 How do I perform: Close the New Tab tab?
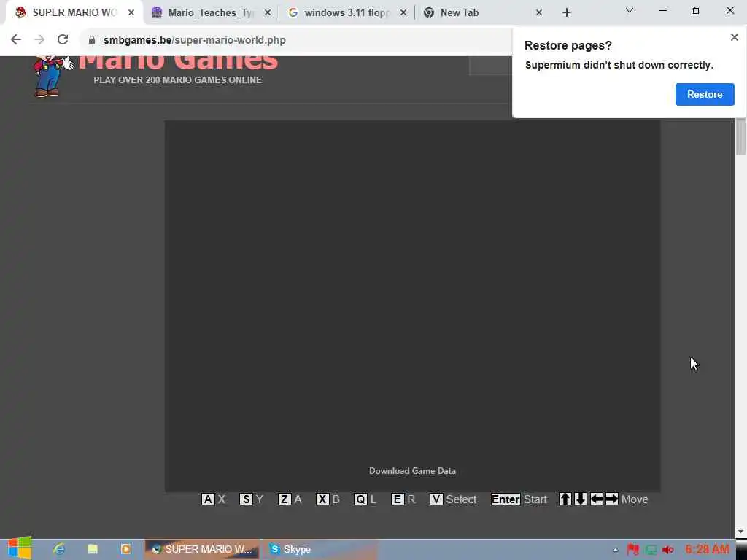[539, 13]
